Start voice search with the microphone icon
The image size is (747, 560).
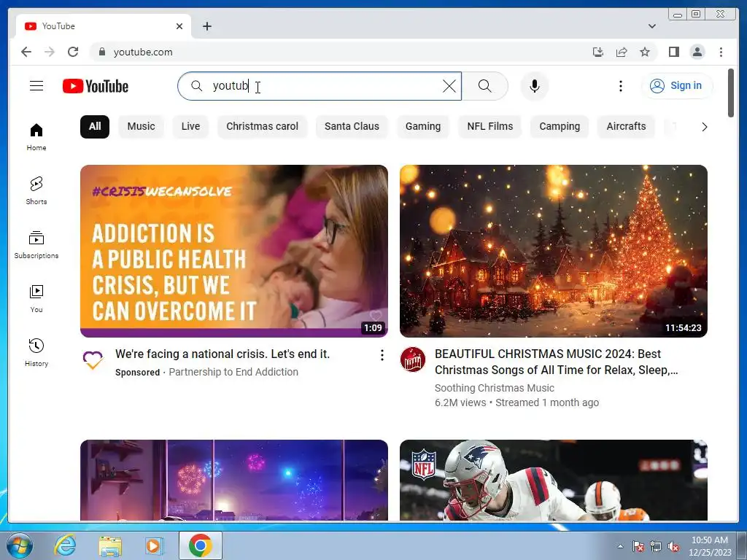535,86
